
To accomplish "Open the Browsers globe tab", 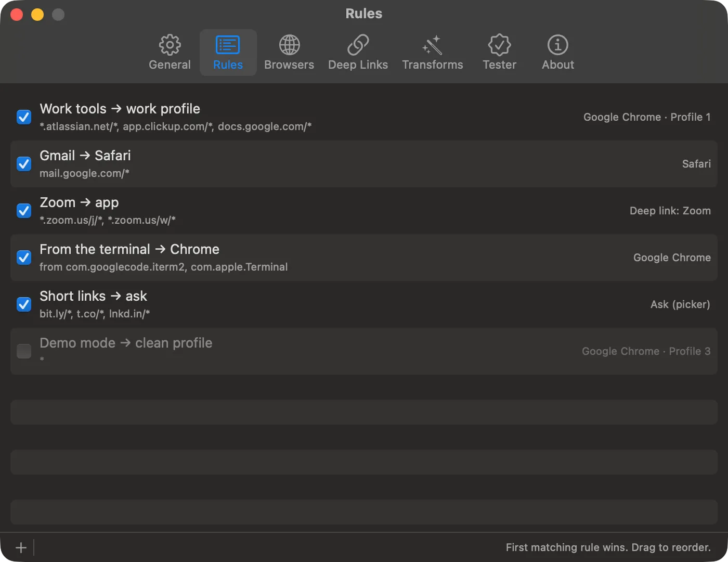I will click(289, 53).
